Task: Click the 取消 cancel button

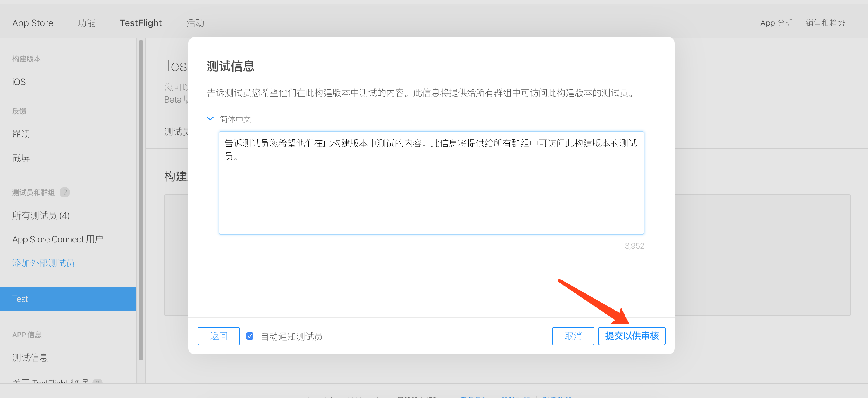Action: (x=573, y=336)
